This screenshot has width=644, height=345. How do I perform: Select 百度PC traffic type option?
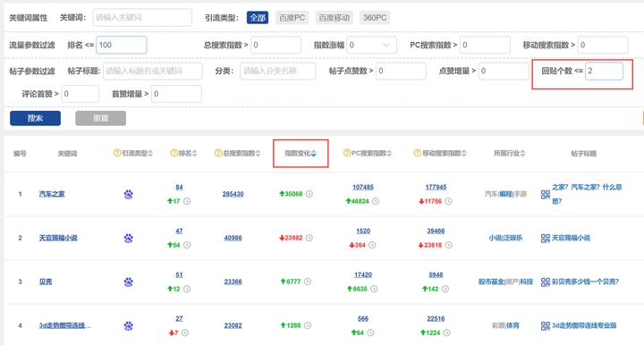292,18
